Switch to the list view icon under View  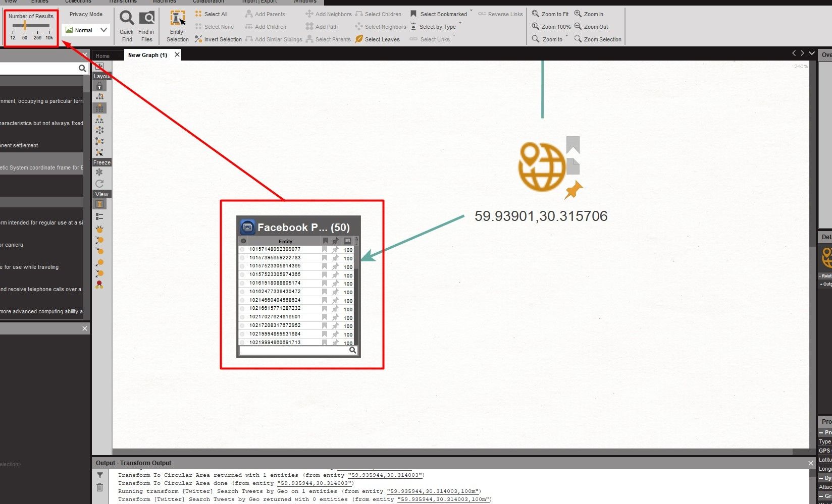(99, 216)
